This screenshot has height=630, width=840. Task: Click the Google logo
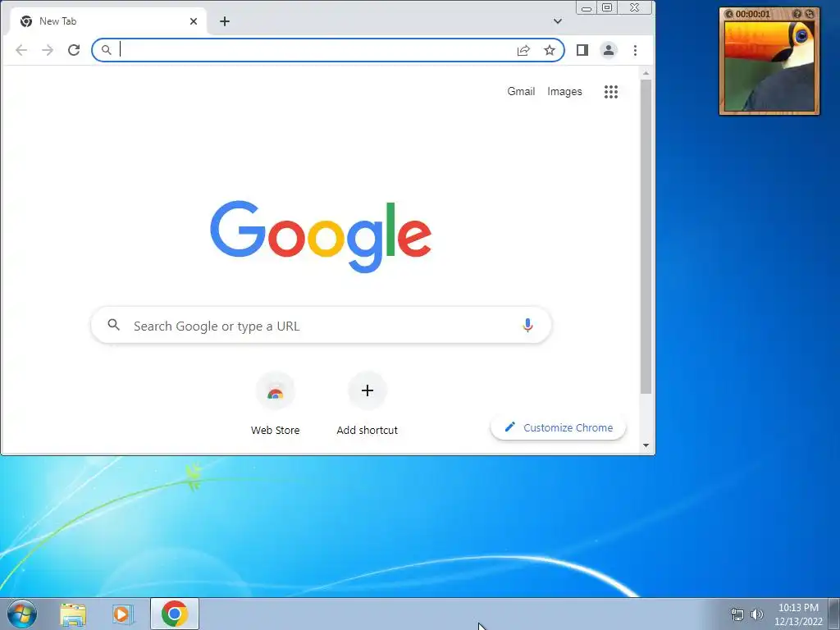click(321, 236)
